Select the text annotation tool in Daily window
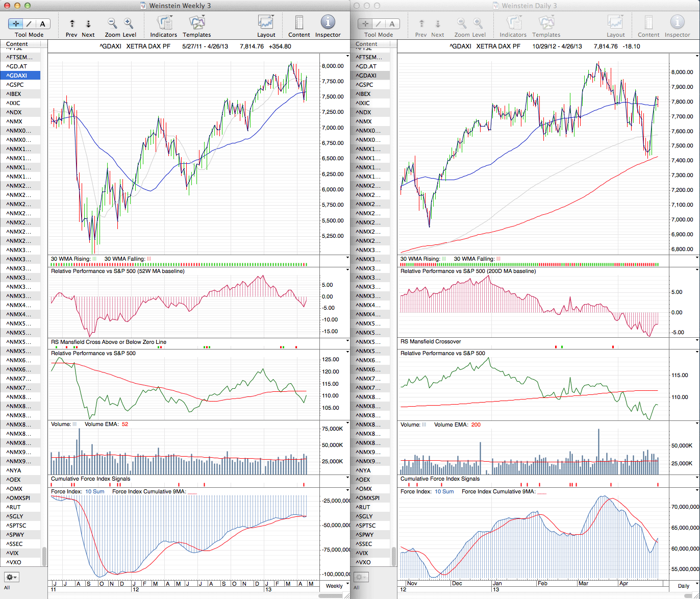 pos(392,23)
